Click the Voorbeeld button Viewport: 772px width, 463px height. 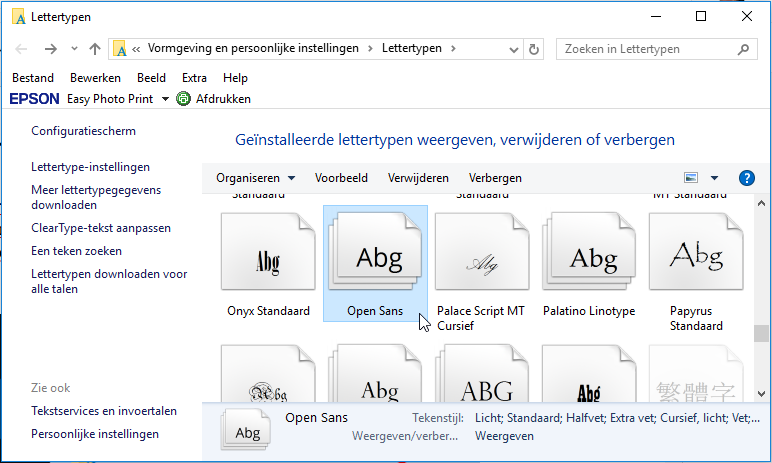(x=341, y=178)
